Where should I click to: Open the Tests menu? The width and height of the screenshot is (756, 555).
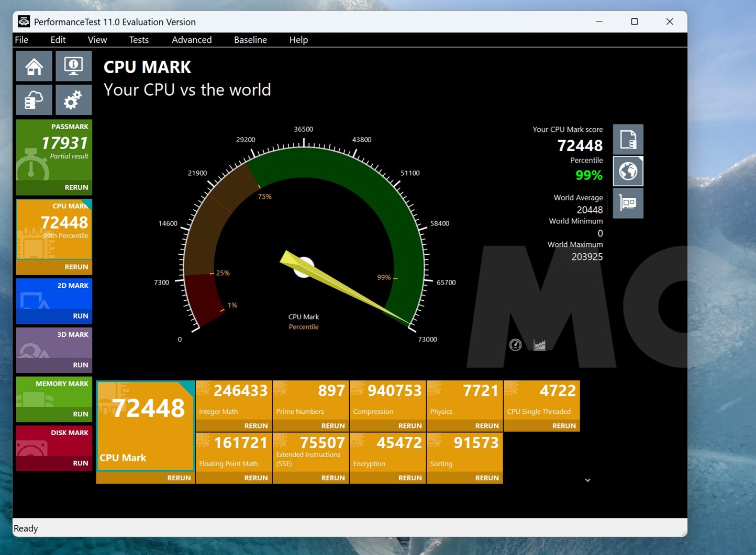(x=139, y=40)
